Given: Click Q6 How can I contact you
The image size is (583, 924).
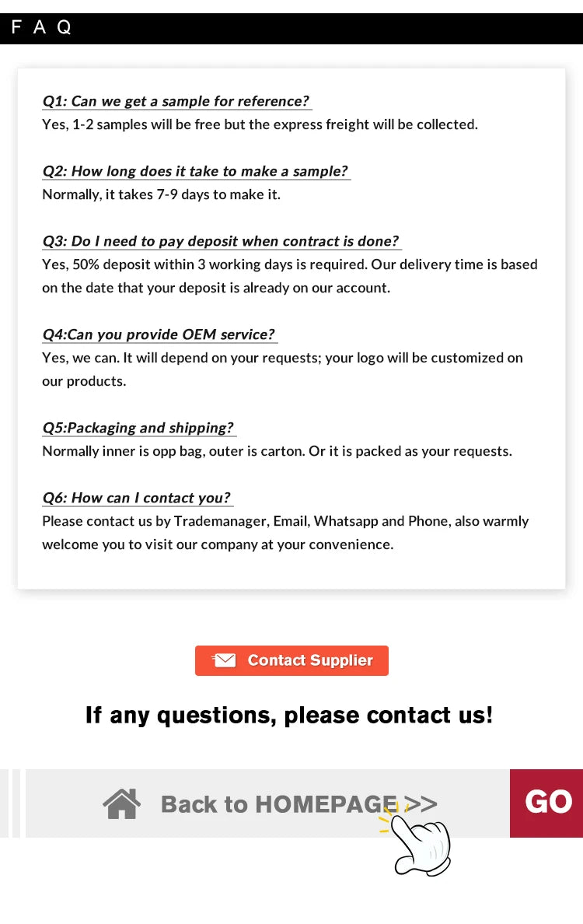Looking at the screenshot, I should coord(137,498).
